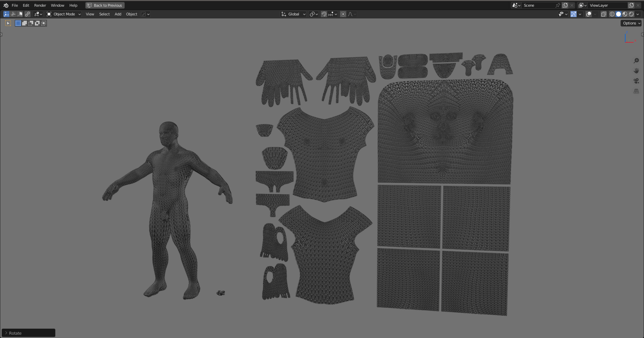Open the Object Mode dropdown
This screenshot has height=338, width=644.
coord(64,14)
